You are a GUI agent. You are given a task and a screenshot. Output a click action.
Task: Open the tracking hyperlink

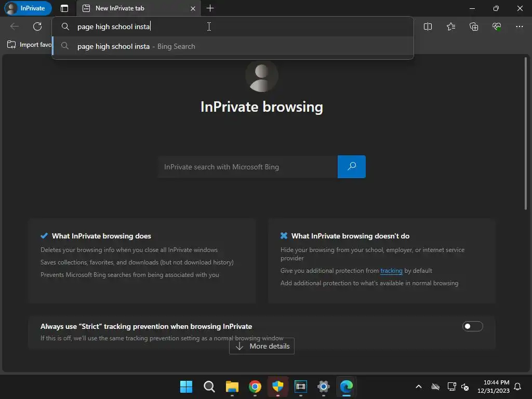391,270
